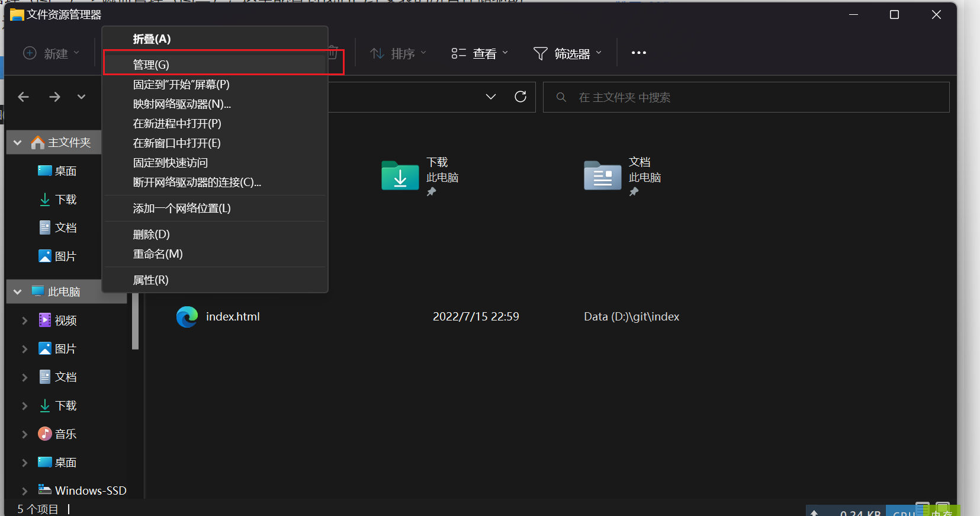Select 映射网络驱动器(N) in context menu

tap(182, 104)
